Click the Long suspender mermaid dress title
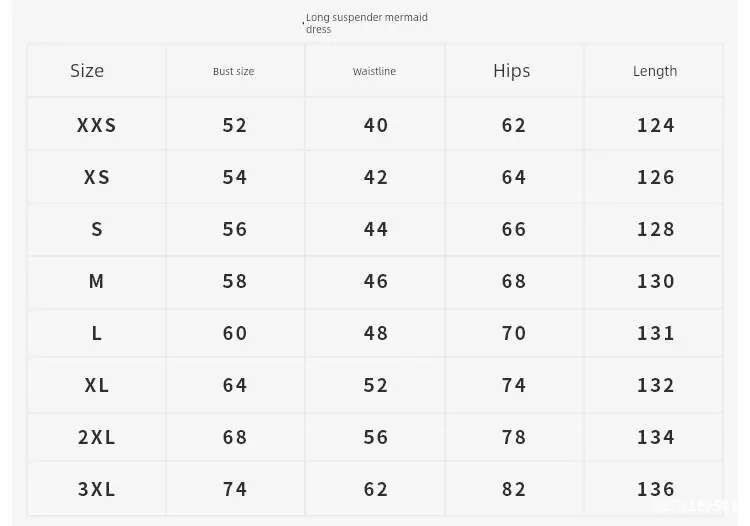The height and width of the screenshot is (526, 750). click(366, 23)
